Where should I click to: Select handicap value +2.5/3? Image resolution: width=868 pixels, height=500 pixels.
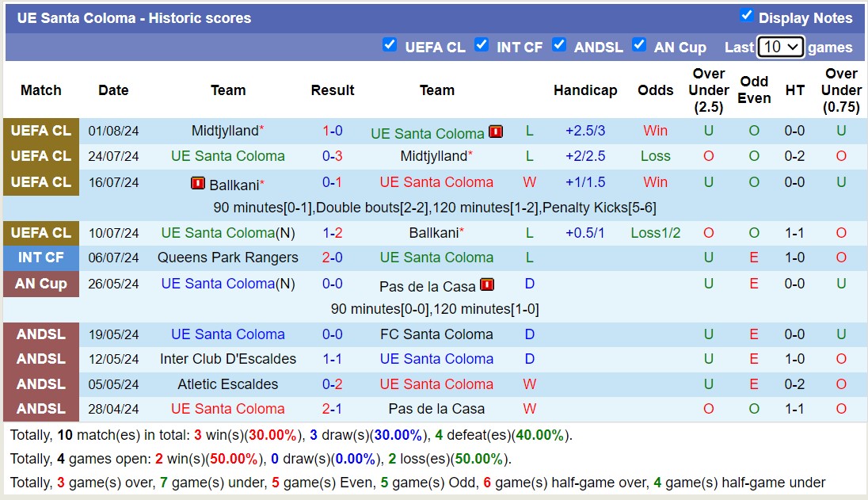tap(585, 132)
